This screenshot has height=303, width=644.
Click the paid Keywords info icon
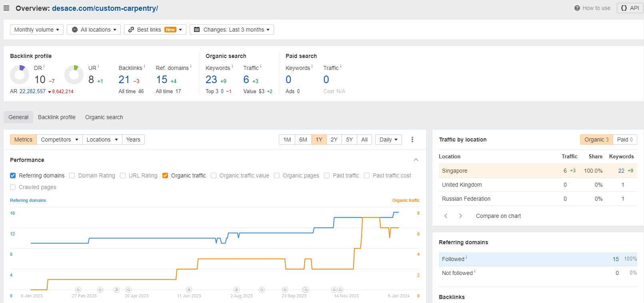(312, 66)
